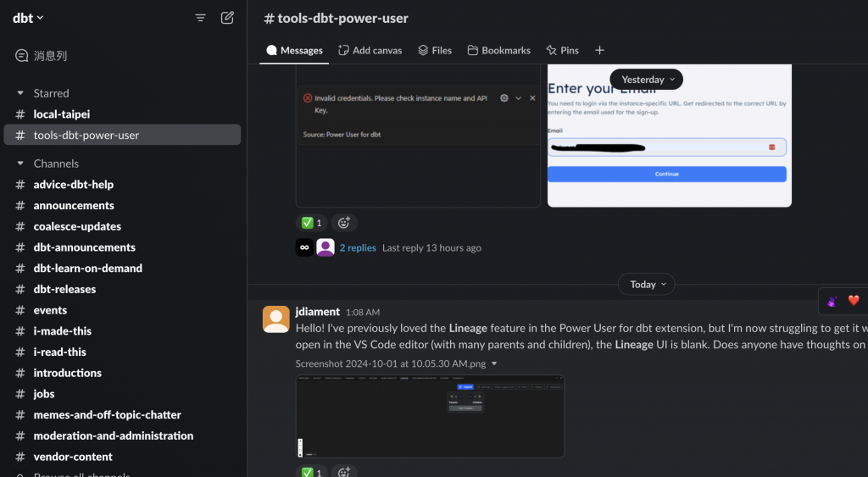This screenshot has width=868, height=477.
Task: Open the Today date dropdown
Action: 647,285
